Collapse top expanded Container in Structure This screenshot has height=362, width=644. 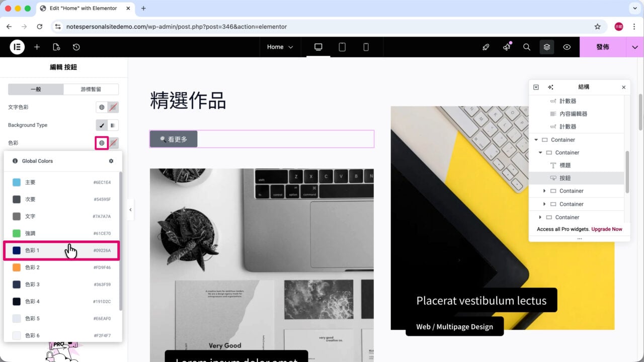coord(536,140)
